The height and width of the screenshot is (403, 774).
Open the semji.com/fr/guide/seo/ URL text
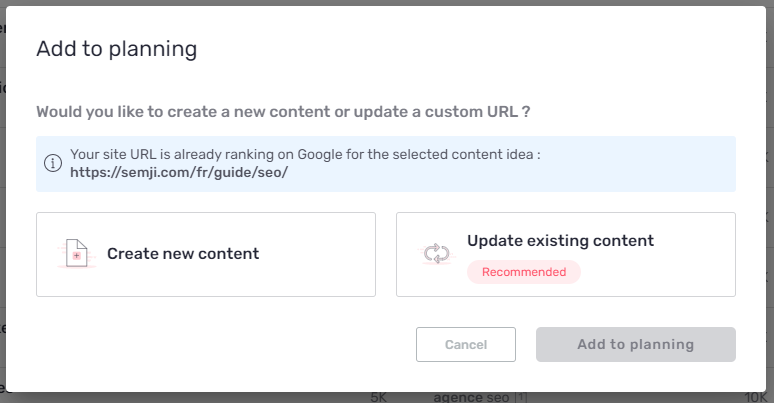pyautogui.click(x=179, y=172)
